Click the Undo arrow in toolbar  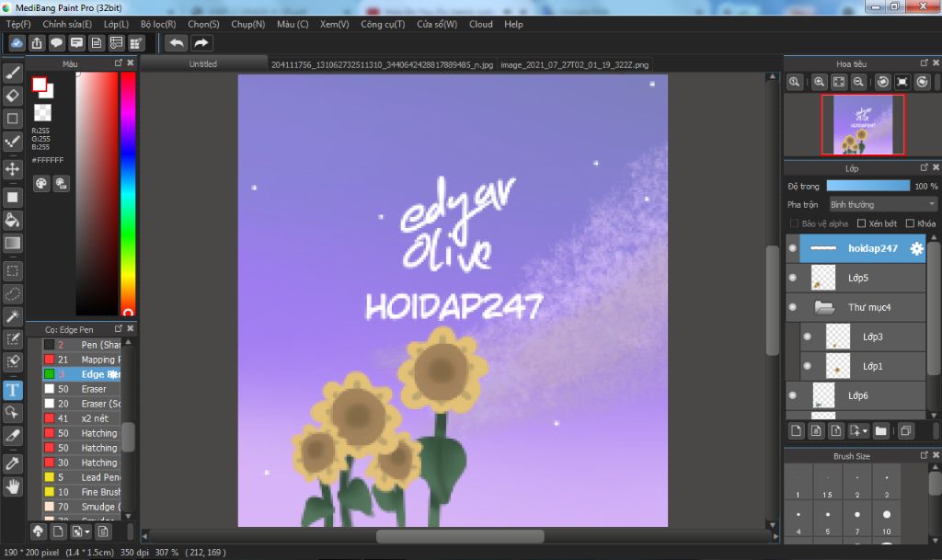coord(176,43)
